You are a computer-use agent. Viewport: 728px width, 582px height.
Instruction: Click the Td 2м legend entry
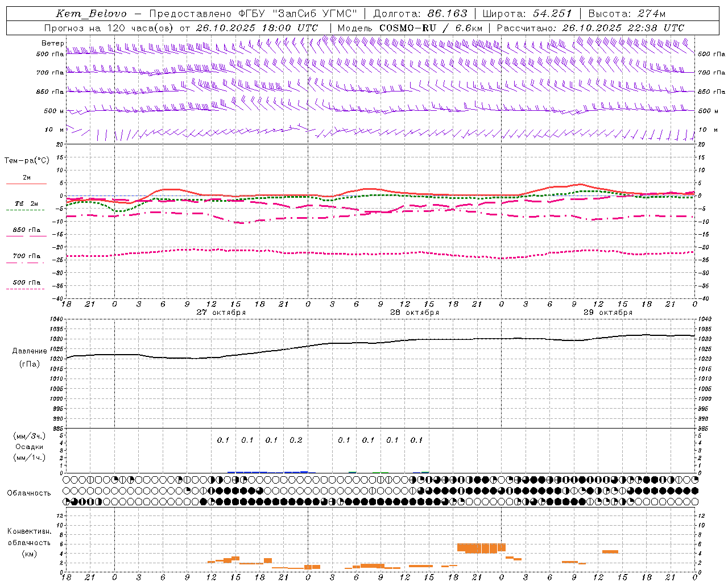[x=27, y=203]
